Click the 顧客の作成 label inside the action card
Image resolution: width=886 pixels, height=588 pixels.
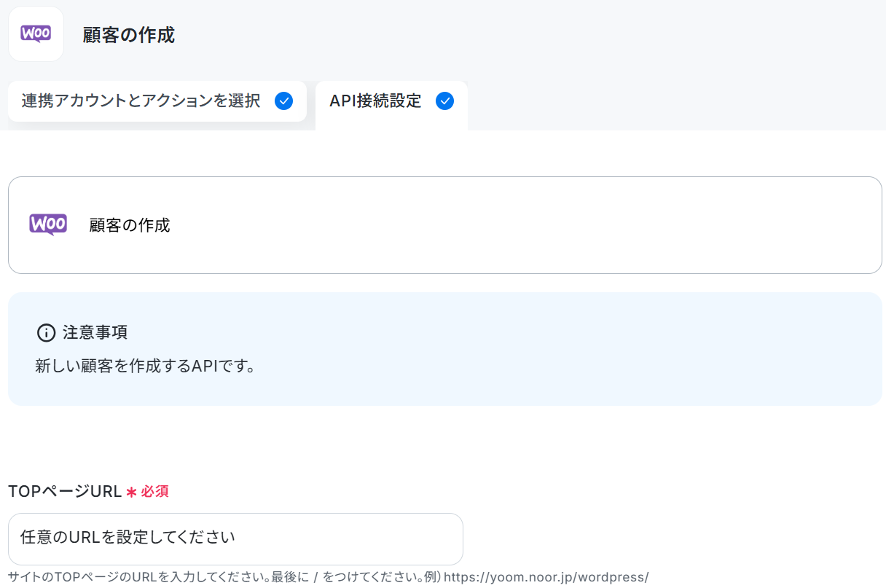click(x=130, y=225)
